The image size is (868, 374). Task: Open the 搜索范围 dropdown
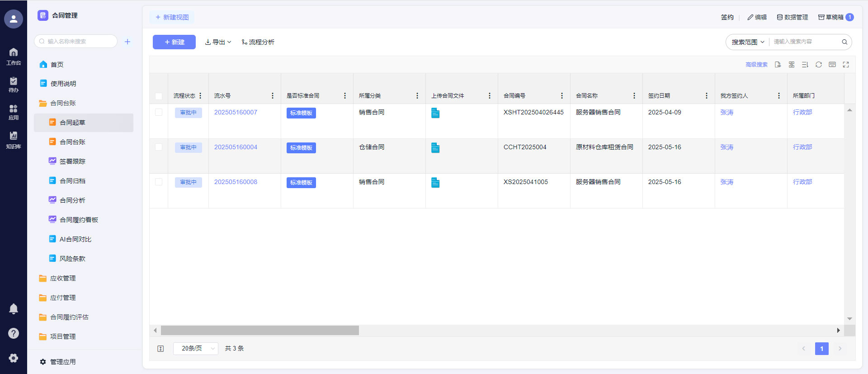point(748,42)
